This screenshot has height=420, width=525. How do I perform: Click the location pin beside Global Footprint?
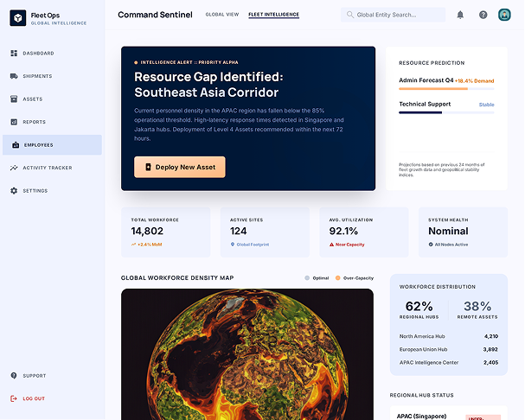click(233, 245)
